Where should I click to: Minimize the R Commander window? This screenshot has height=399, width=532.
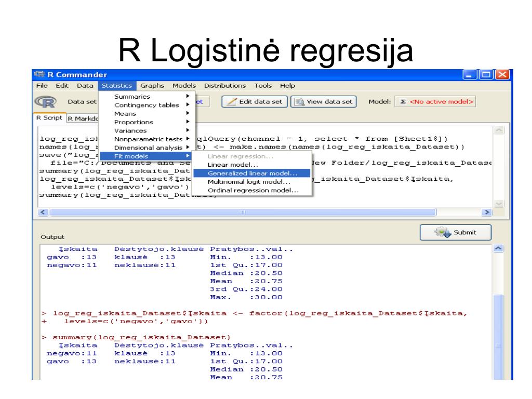470,75
